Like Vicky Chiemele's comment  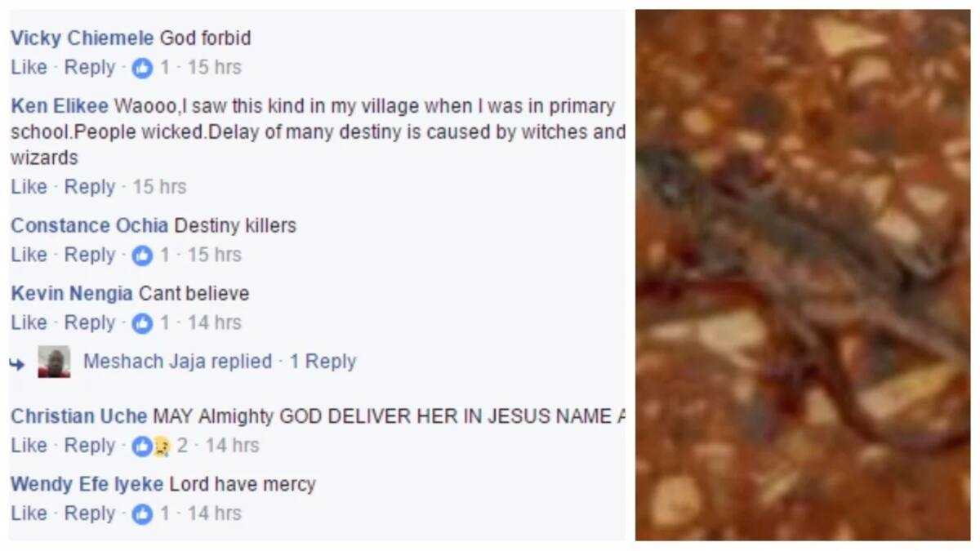point(29,67)
